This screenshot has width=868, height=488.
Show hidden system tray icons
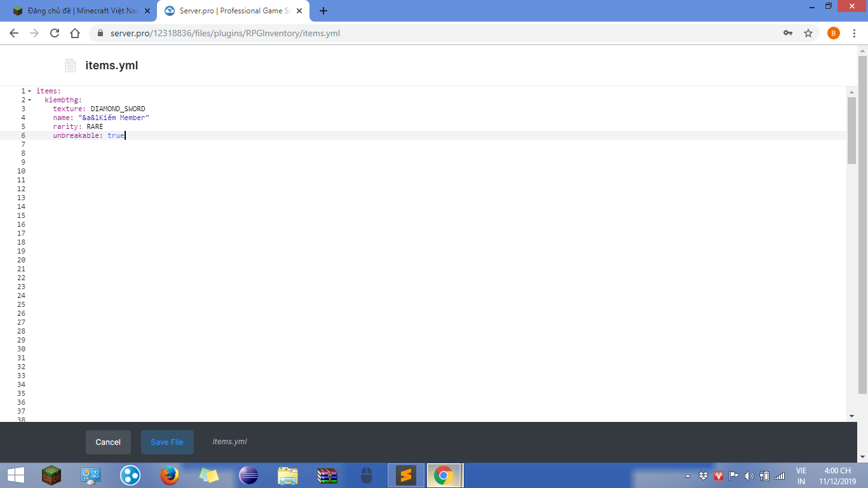(688, 476)
